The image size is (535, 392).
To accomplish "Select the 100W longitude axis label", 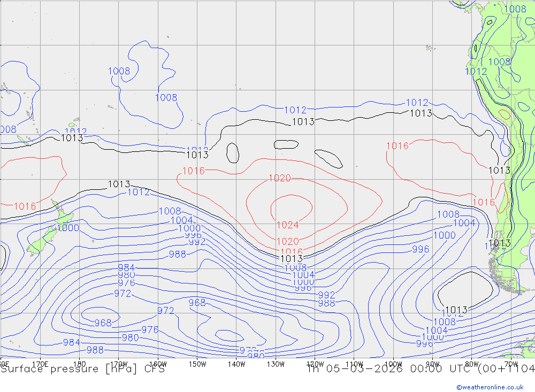I will (x=393, y=364).
